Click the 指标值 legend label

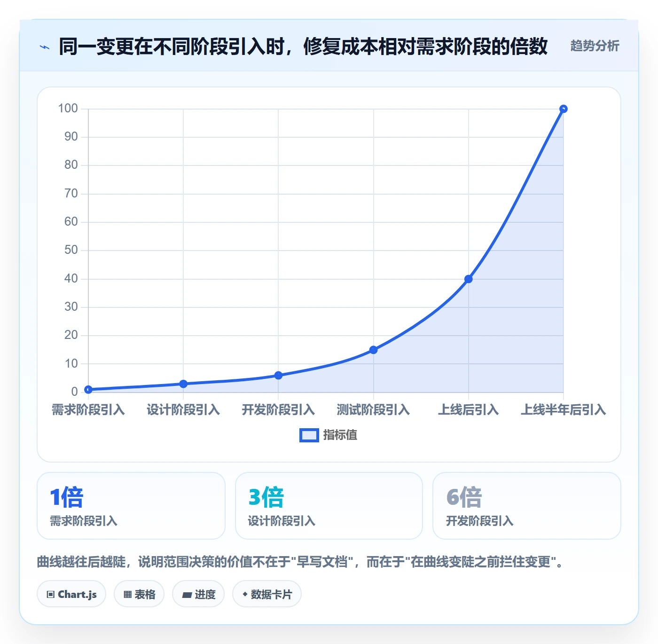[340, 435]
